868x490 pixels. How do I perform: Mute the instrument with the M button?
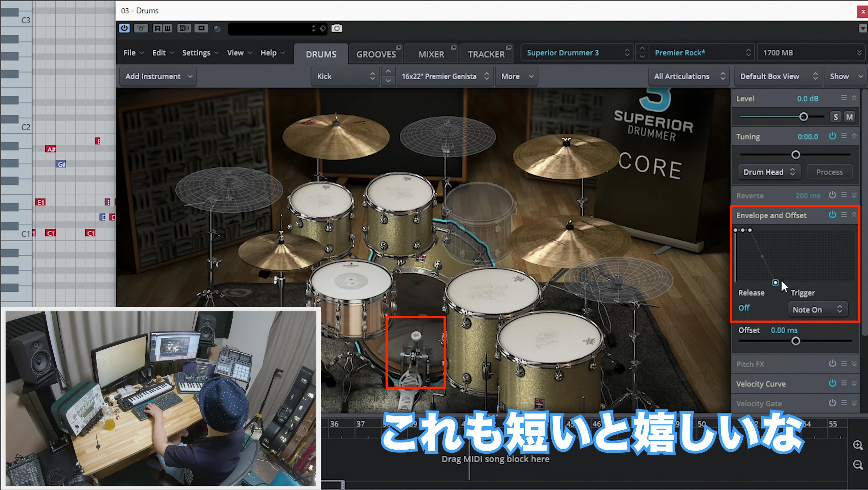click(850, 117)
